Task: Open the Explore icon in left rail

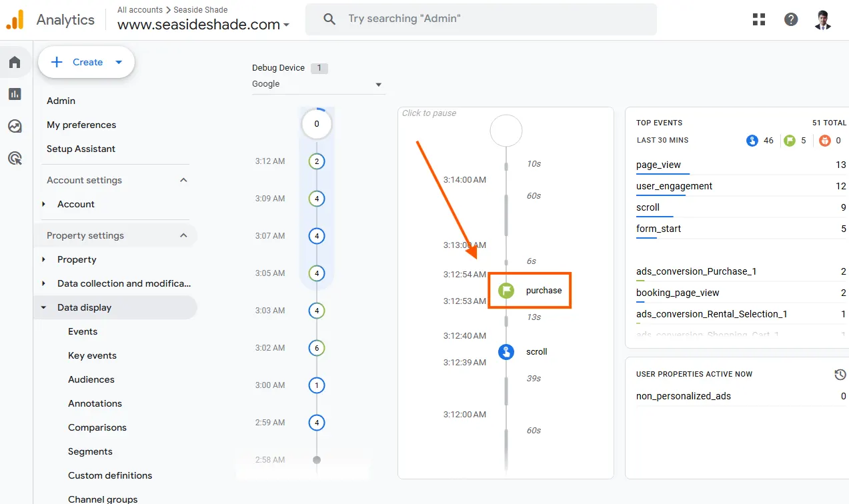Action: click(15, 126)
